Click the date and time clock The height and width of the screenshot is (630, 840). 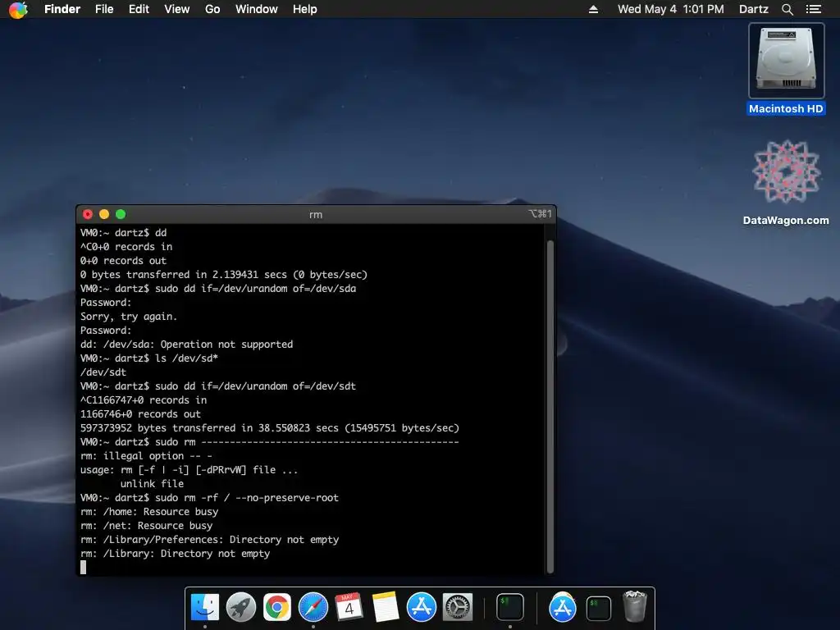[671, 9]
